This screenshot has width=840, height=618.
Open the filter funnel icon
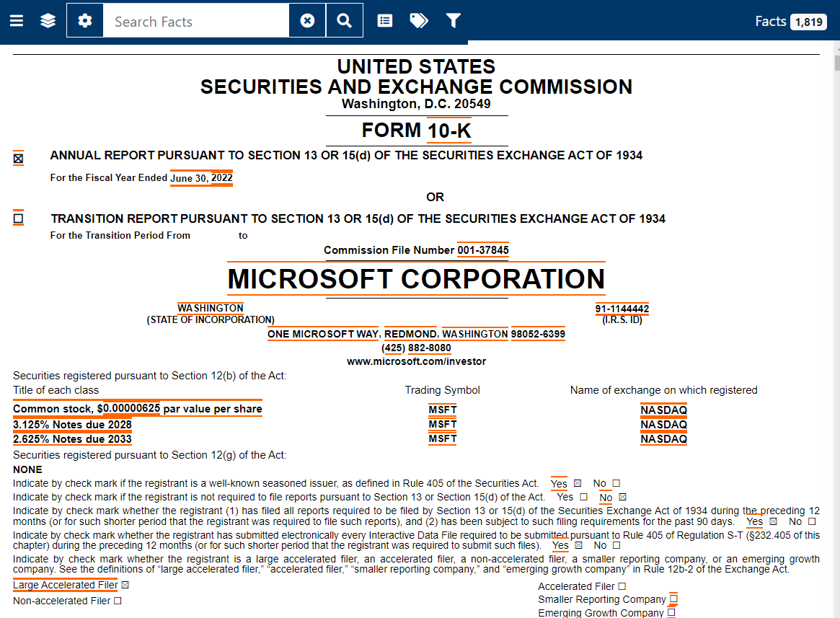(453, 21)
